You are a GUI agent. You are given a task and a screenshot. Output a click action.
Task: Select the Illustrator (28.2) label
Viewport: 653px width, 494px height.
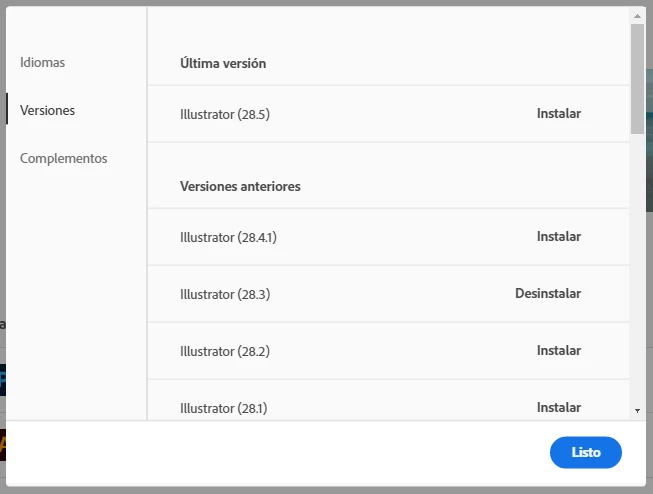pyautogui.click(x=225, y=352)
